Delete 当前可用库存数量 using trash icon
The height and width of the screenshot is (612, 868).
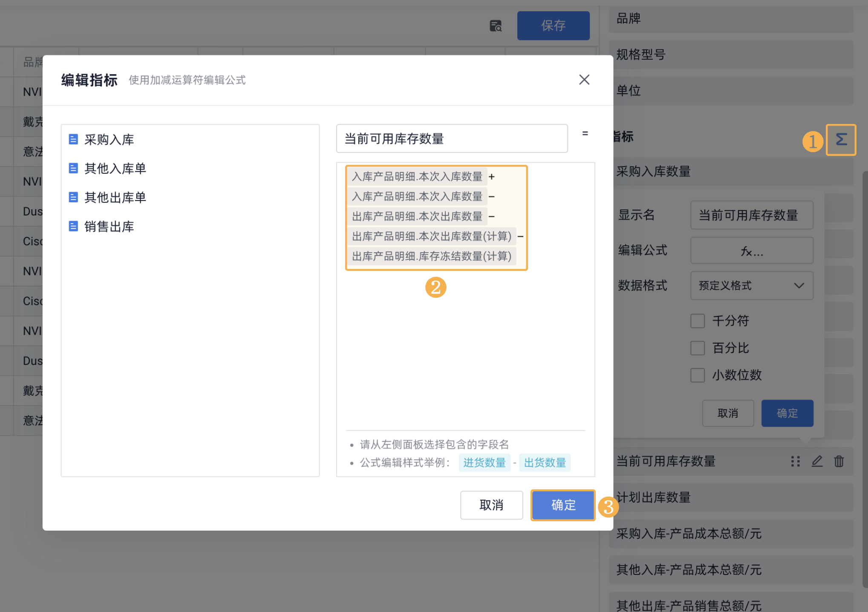(839, 461)
